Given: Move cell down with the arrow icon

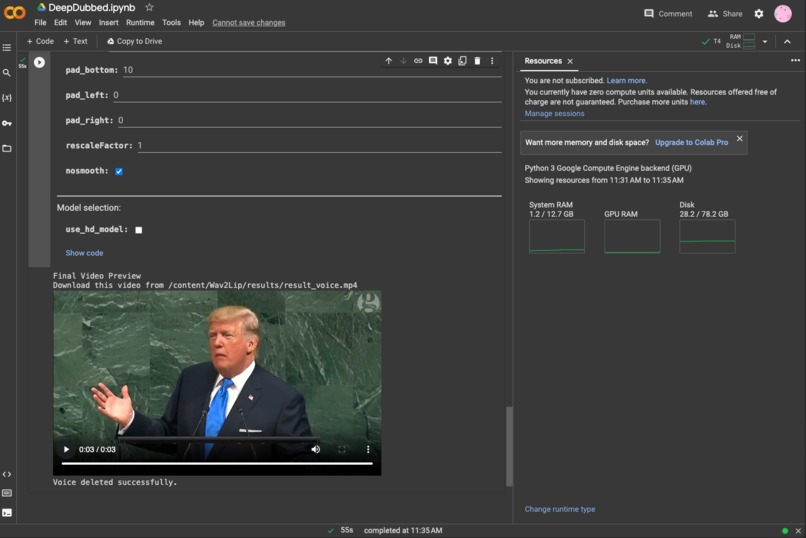Looking at the screenshot, I should [x=404, y=61].
